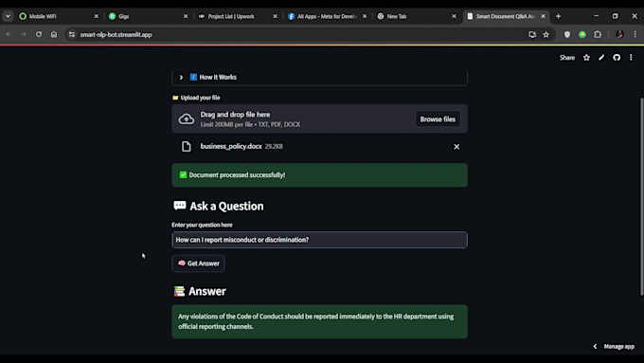Open the app's GitHub repository icon

617,58
